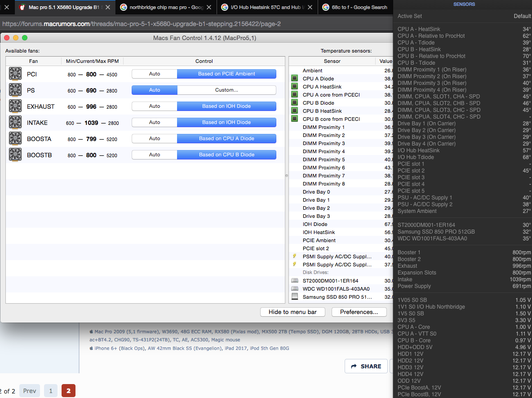The width and height of the screenshot is (532, 398).
Task: Select the Drive Bay 0 sensor row
Action: [x=341, y=192]
